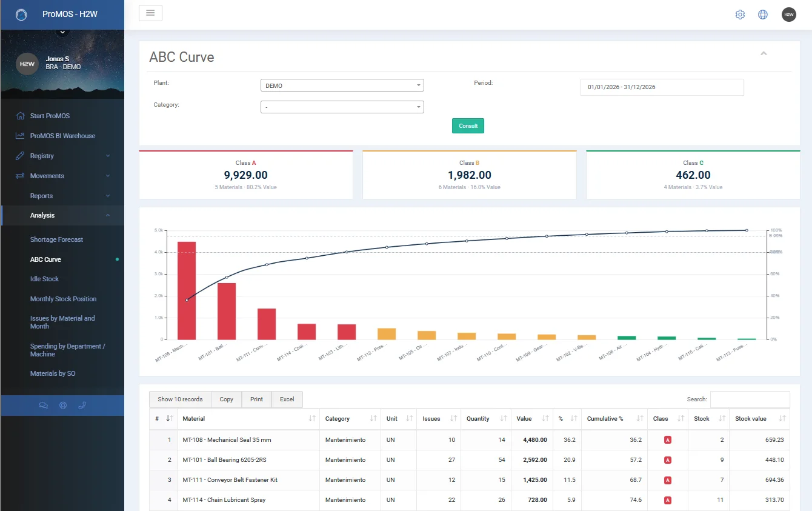Screen dimensions: 812x511
Task: Expand the Movements sidebar menu
Action: pos(62,176)
